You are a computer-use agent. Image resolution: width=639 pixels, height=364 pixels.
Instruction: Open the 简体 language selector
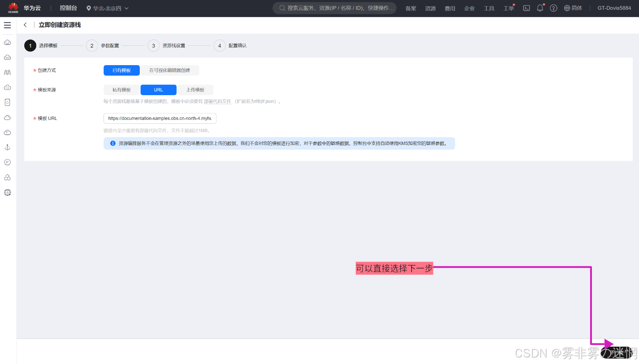pos(573,8)
